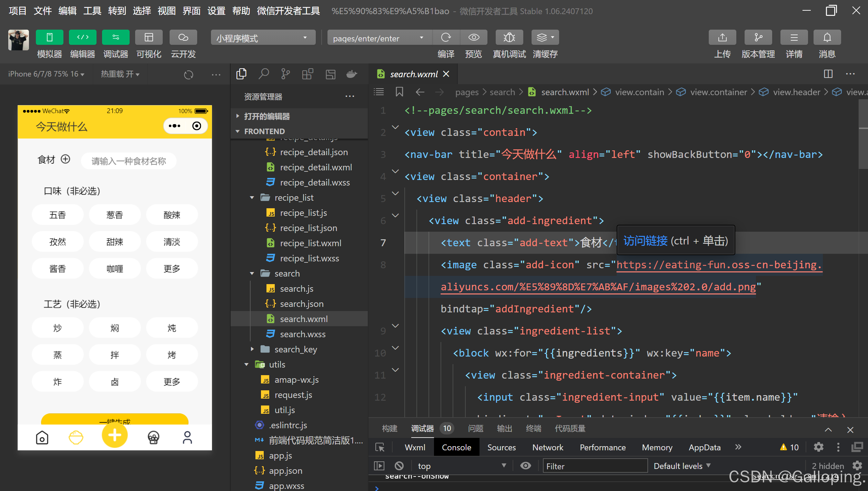
Task: Collapse the recipe_list folder
Action: point(252,198)
